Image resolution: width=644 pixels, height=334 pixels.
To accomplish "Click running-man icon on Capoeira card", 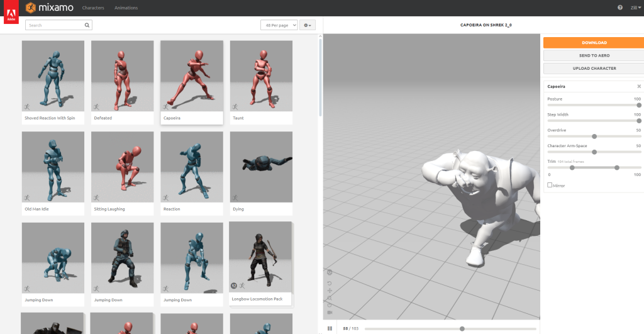I will (166, 107).
